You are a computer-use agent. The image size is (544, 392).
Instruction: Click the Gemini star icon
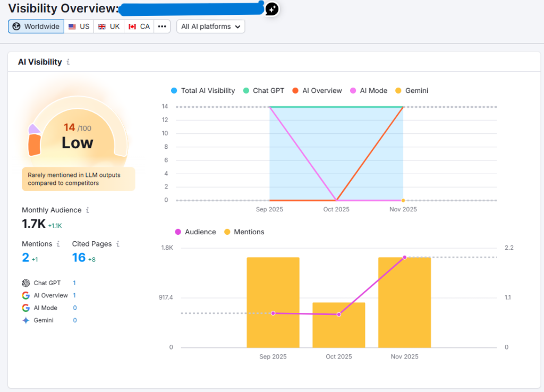pos(25,320)
